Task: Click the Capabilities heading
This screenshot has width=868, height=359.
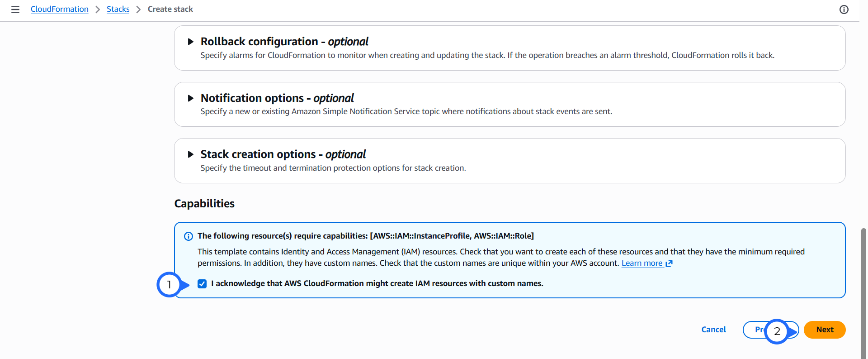Action: tap(204, 204)
